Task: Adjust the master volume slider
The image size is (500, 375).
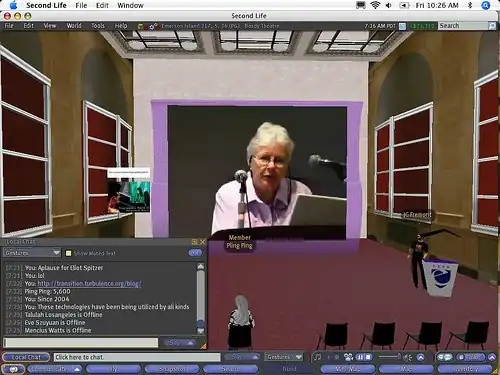Action: pos(390,357)
